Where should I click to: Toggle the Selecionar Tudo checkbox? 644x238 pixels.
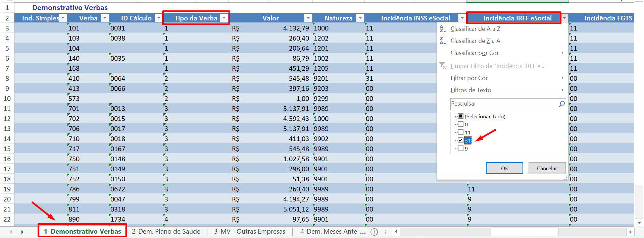[x=461, y=116]
